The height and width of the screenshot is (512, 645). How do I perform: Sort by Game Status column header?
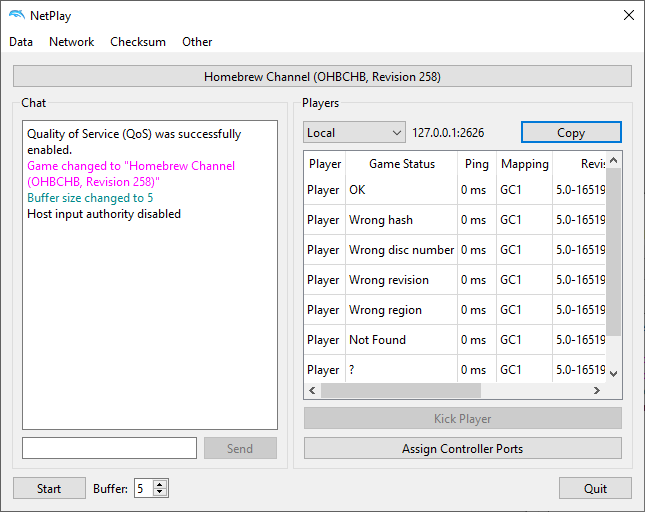[x=402, y=164]
